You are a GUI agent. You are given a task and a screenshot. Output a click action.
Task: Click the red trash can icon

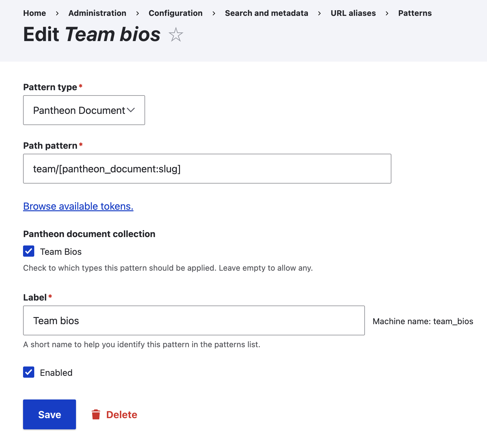96,414
